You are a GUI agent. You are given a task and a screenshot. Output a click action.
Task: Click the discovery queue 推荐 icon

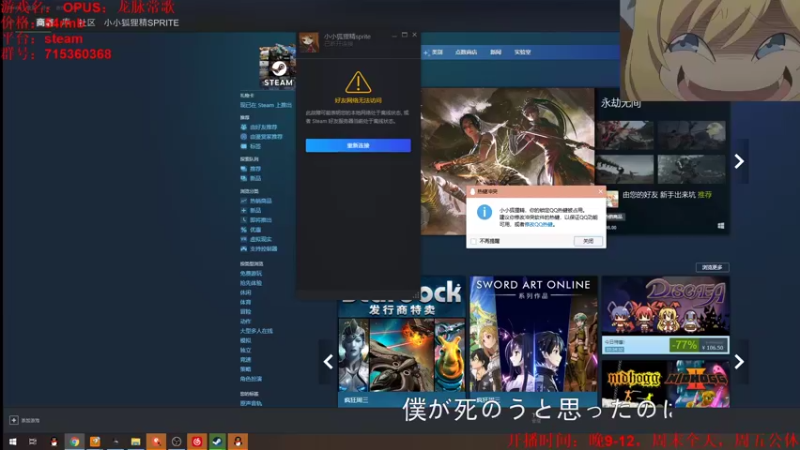click(243, 169)
